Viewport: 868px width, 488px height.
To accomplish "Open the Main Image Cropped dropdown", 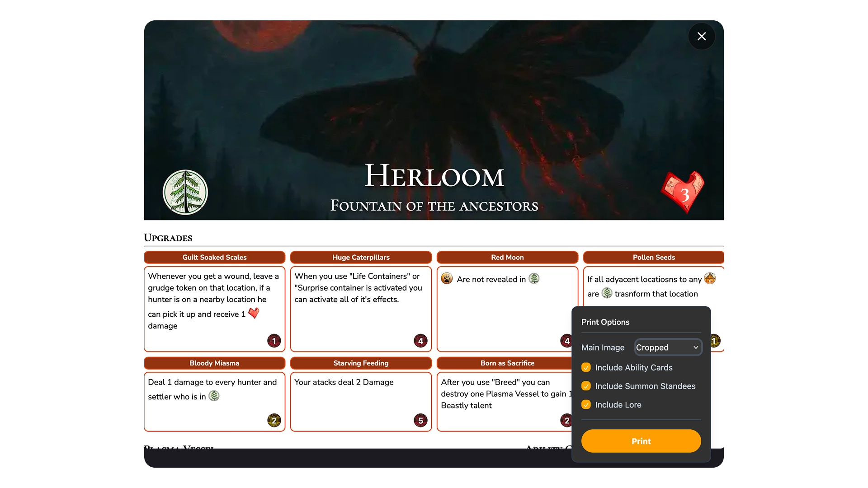I will [668, 347].
